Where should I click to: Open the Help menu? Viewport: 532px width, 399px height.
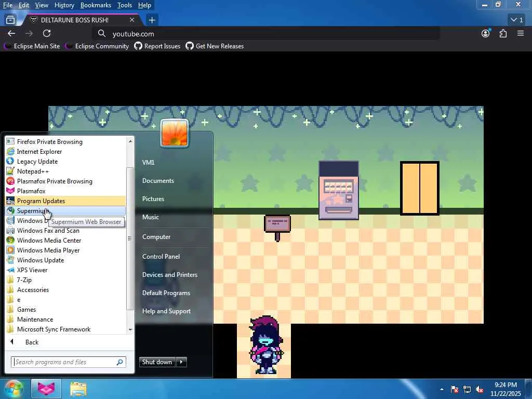[x=144, y=5]
